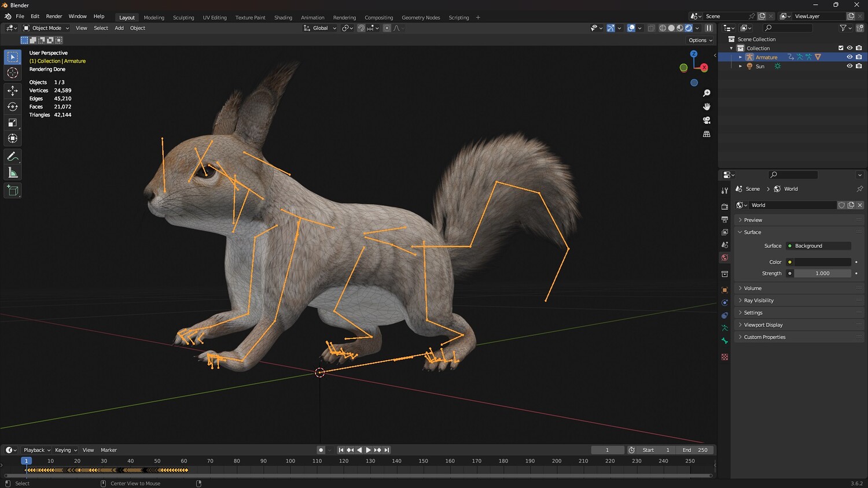Click the Options button in viewport
868x488 pixels.
pos(700,40)
